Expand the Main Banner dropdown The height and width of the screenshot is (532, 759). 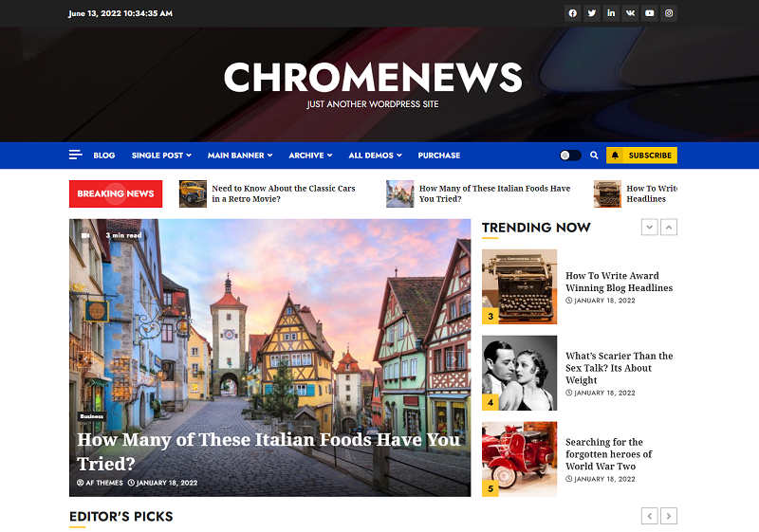tap(240, 156)
